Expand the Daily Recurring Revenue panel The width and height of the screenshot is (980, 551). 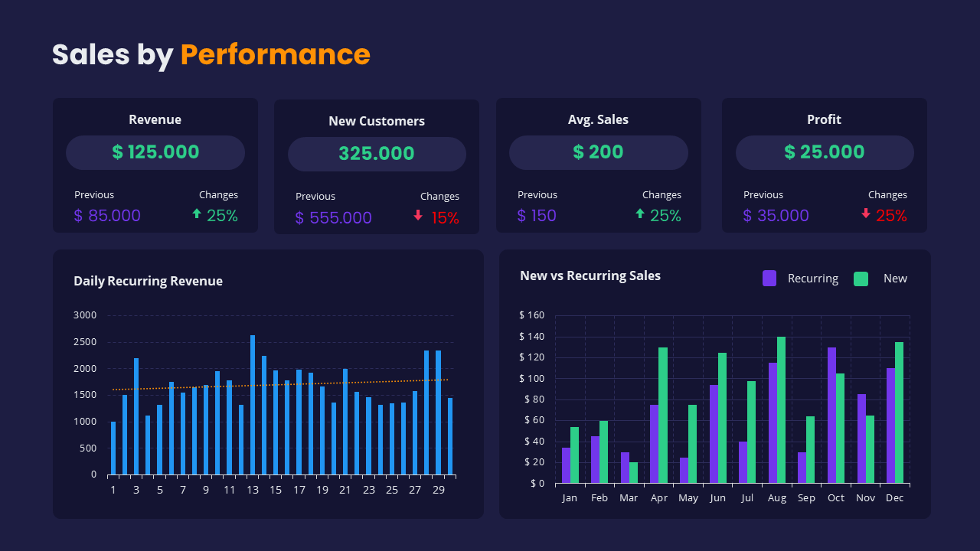pyautogui.click(x=148, y=281)
